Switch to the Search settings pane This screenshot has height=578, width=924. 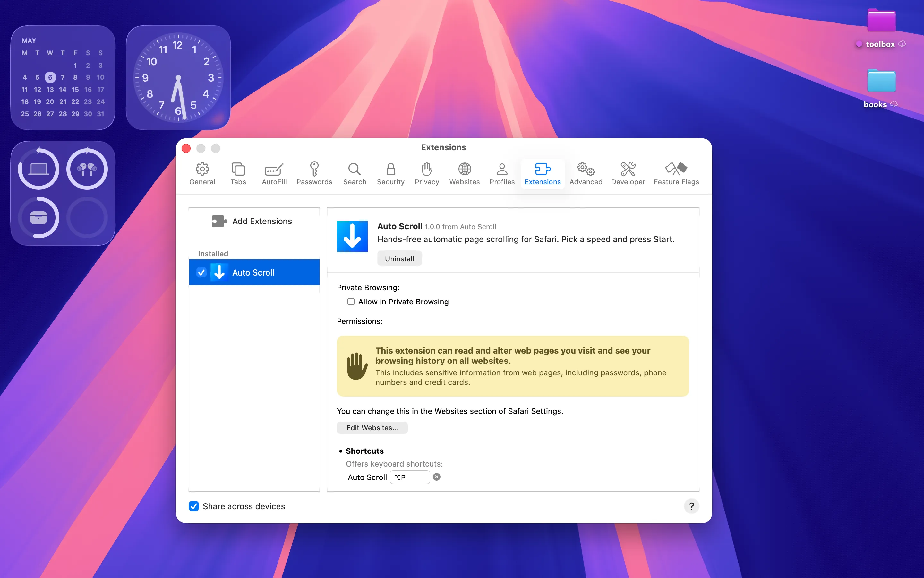coord(354,173)
